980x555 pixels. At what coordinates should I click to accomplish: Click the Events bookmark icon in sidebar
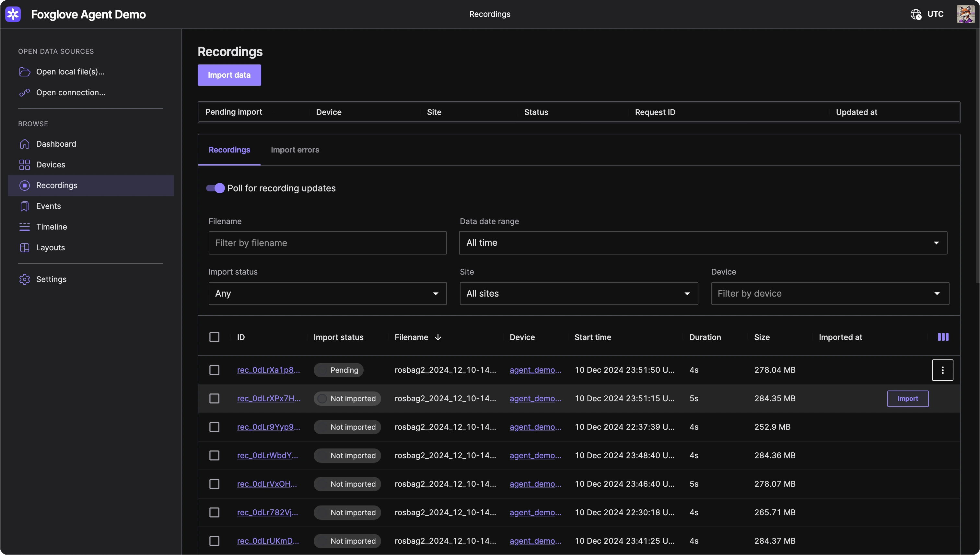[24, 206]
